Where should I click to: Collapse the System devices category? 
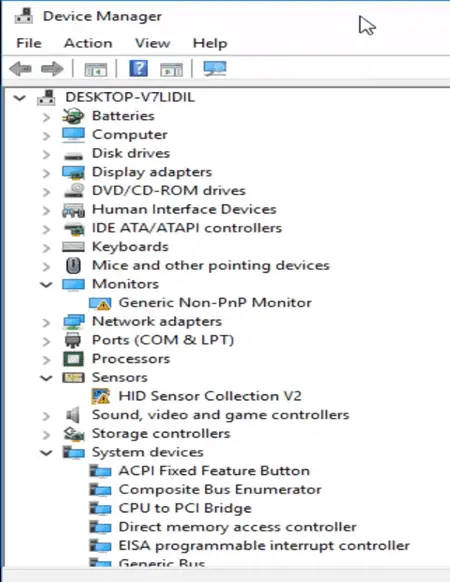(x=46, y=453)
